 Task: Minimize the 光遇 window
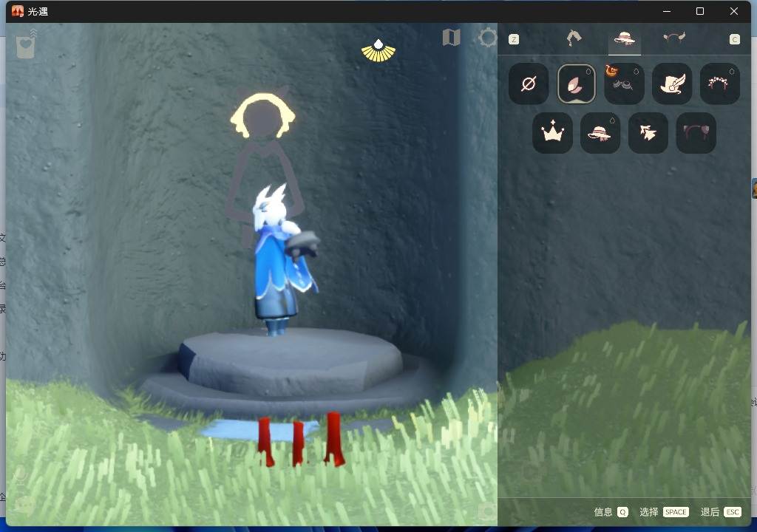tap(667, 11)
